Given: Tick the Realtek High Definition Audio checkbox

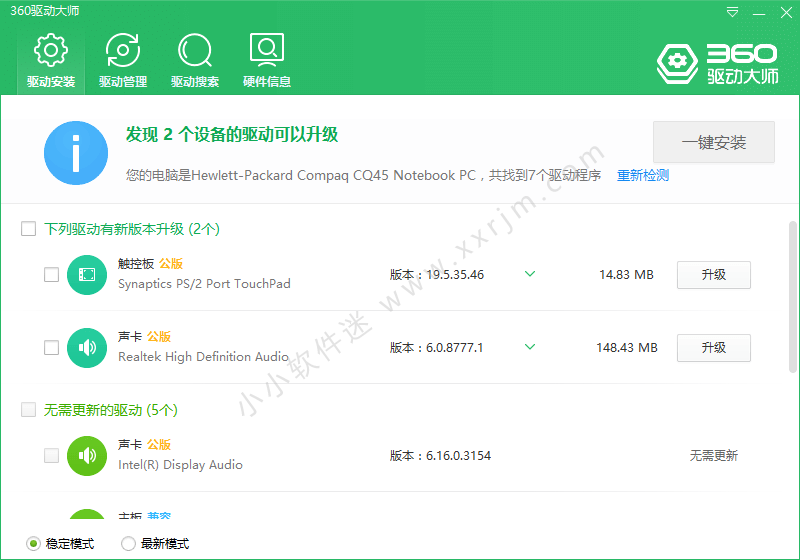Looking at the screenshot, I should [52, 347].
